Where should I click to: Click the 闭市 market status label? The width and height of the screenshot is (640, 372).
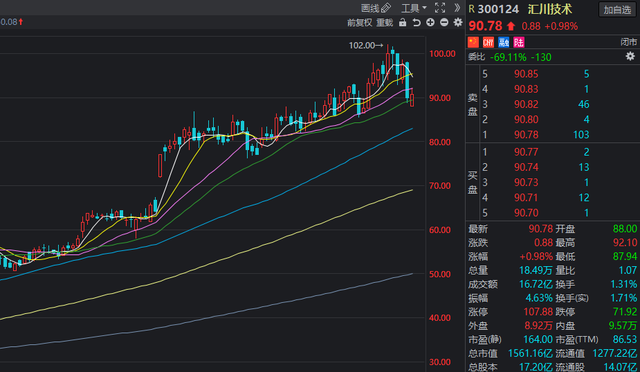629,42
